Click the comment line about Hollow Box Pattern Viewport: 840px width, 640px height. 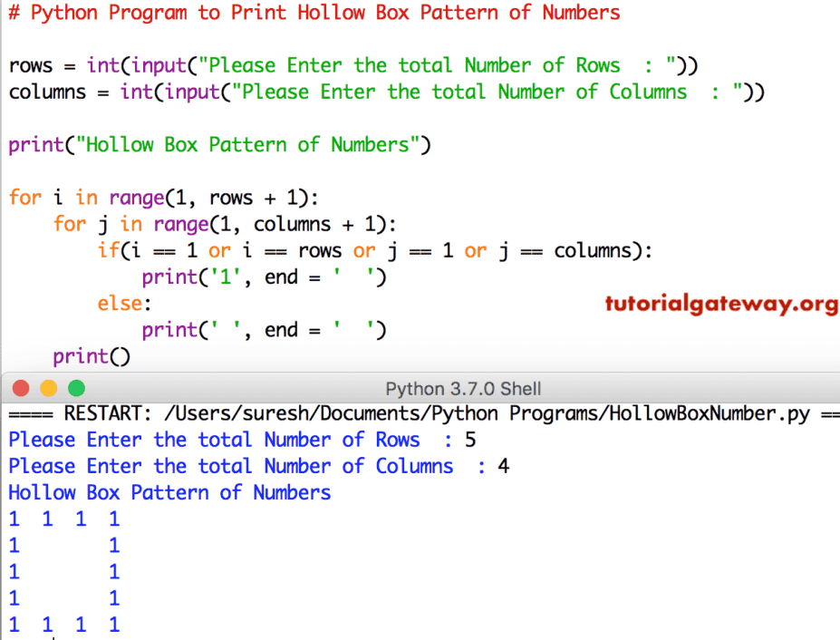[313, 13]
